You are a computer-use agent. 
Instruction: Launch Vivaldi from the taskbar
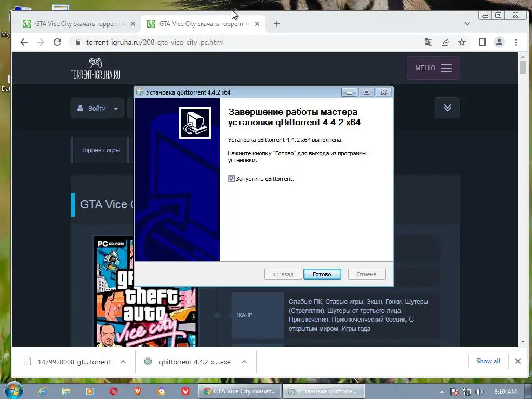point(185,391)
